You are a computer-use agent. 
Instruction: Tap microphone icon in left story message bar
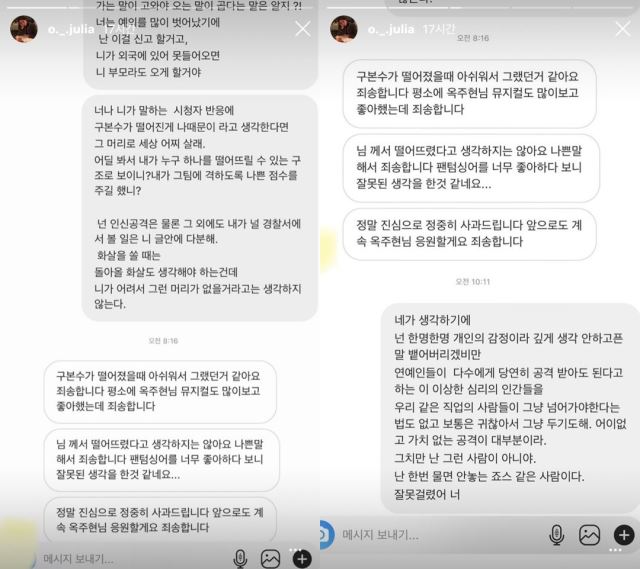point(240,559)
